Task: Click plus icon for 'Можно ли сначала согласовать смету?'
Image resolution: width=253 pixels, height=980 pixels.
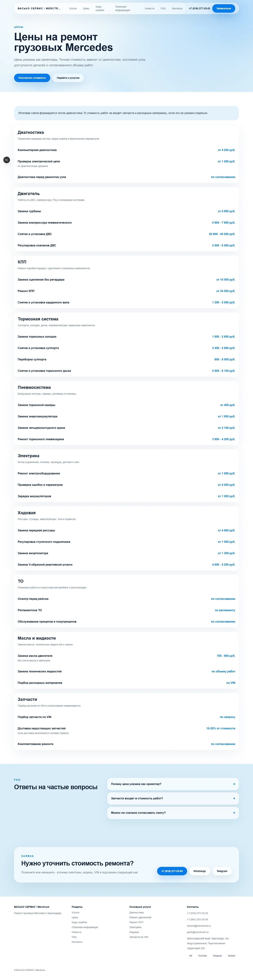Action: (x=234, y=813)
